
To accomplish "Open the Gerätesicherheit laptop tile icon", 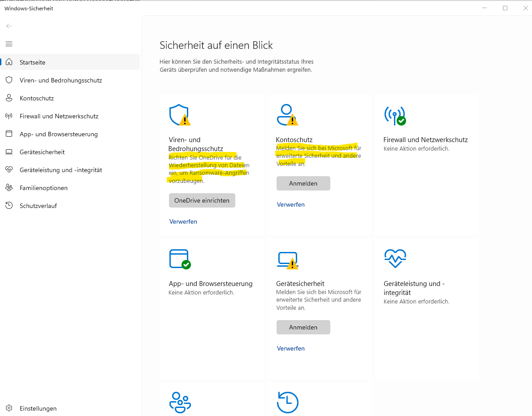I will pyautogui.click(x=287, y=259).
